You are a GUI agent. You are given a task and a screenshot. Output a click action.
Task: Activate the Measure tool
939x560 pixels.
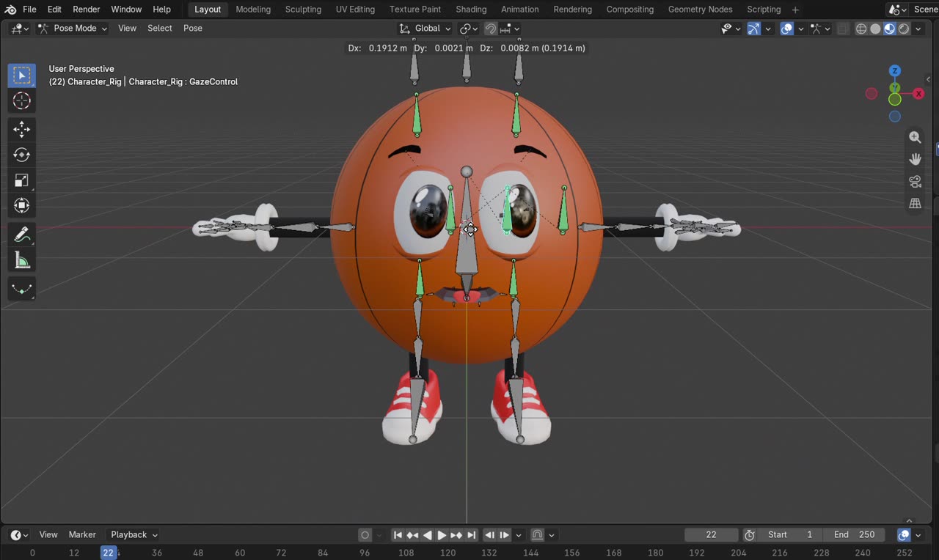coord(21,260)
